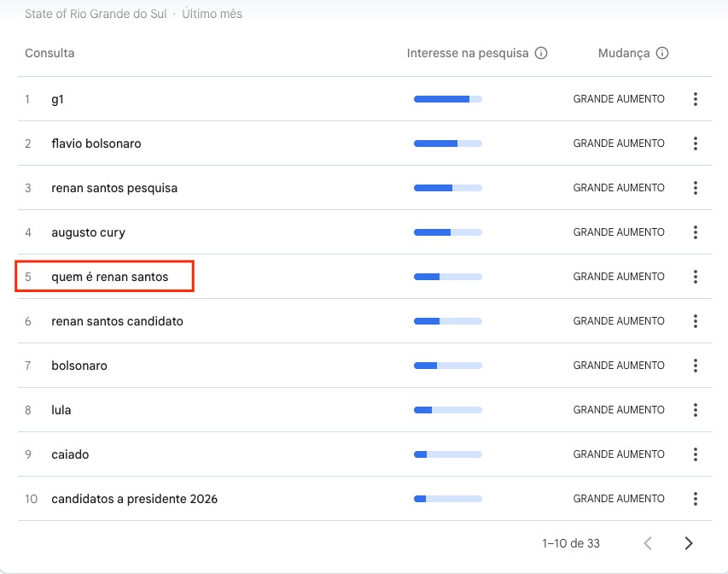
Task: Open the info icon beside Mudança
Action: click(x=662, y=53)
